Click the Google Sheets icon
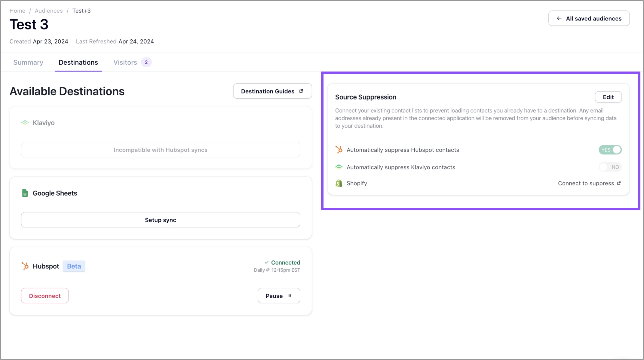The image size is (644, 360). [x=25, y=193]
